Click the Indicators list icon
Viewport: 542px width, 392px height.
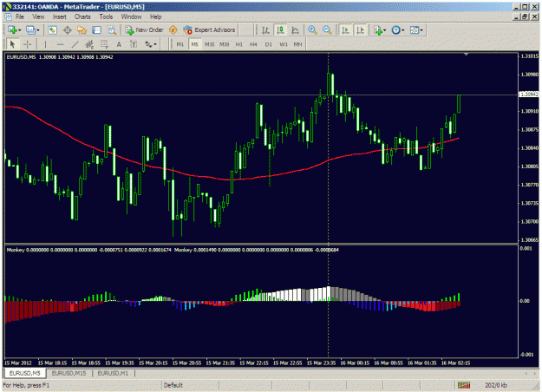click(378, 30)
